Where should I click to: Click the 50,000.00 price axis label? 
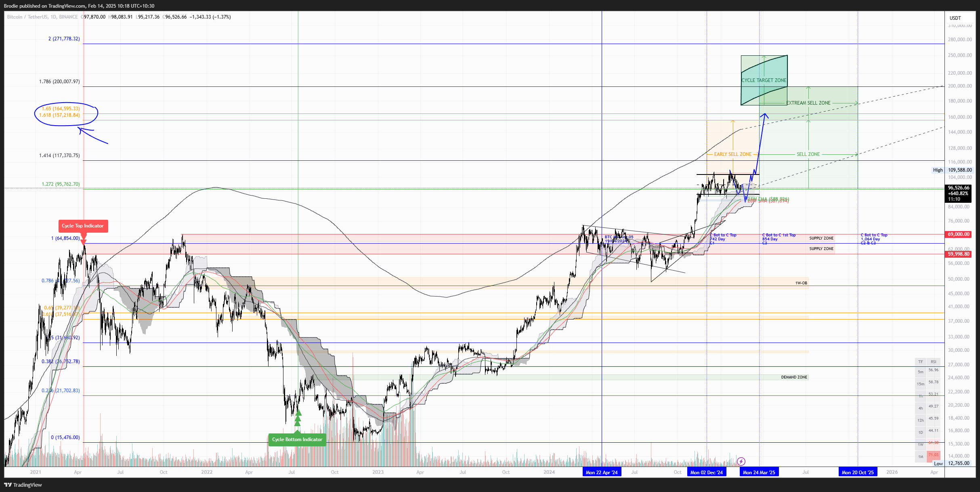pyautogui.click(x=958, y=279)
